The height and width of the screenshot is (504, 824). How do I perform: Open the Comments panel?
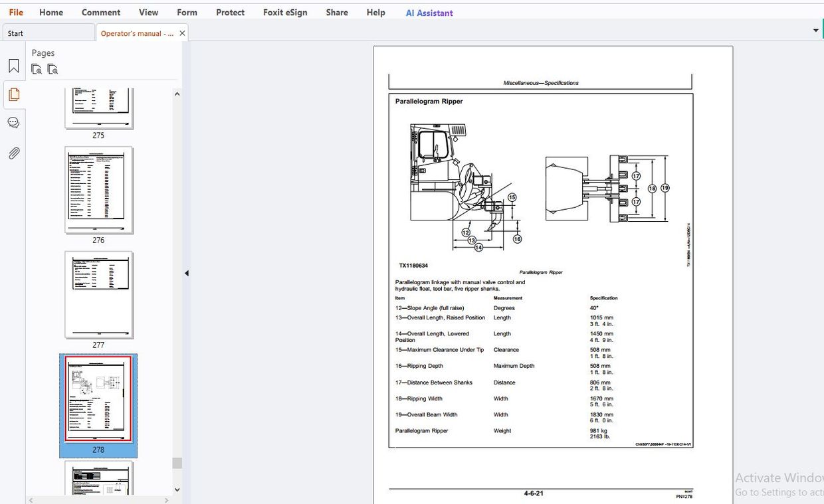pyautogui.click(x=13, y=122)
